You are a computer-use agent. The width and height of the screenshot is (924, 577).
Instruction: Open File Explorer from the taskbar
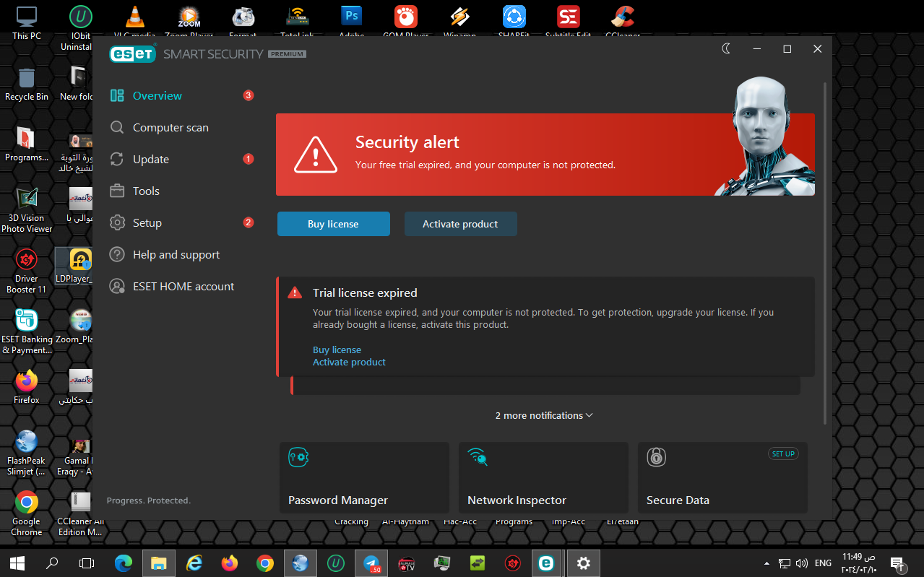[159, 563]
